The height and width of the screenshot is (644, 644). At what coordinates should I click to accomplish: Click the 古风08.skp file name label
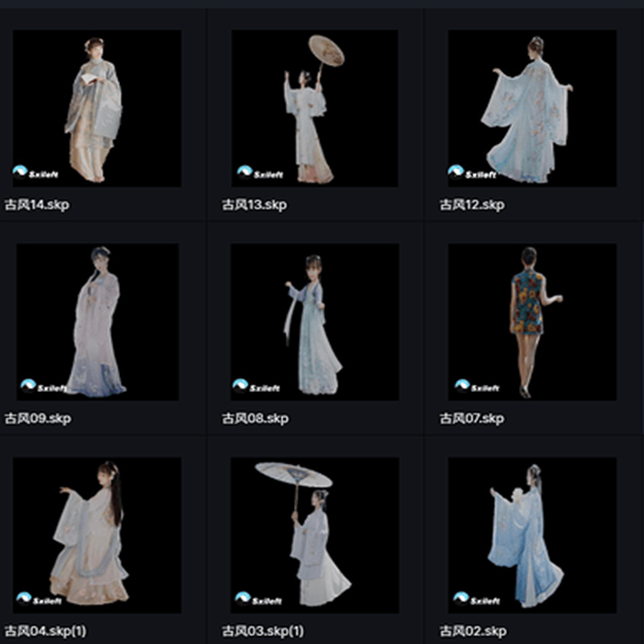click(254, 419)
